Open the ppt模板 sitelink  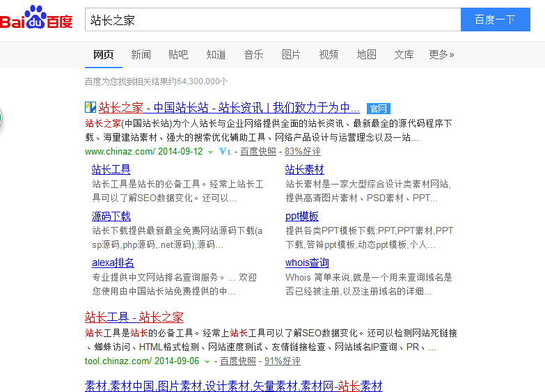pos(301,216)
